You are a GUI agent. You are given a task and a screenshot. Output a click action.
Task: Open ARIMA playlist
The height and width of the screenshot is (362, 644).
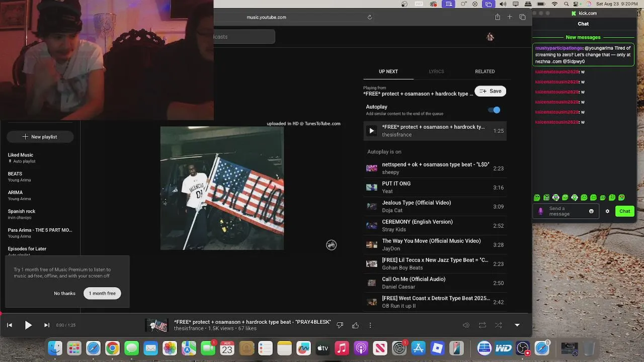click(40, 195)
